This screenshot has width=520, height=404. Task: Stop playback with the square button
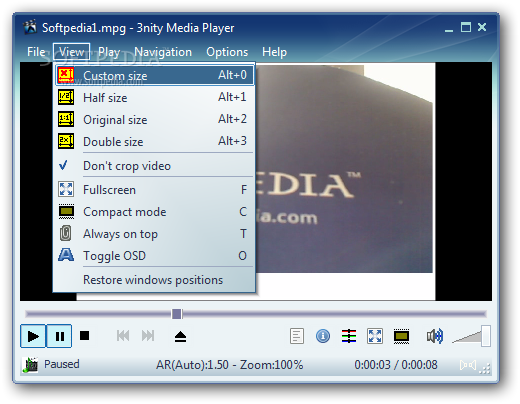85,336
